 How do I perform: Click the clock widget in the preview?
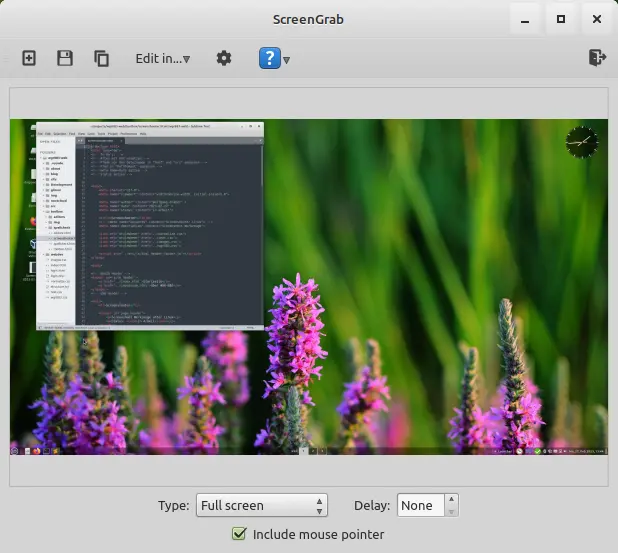pos(580,142)
